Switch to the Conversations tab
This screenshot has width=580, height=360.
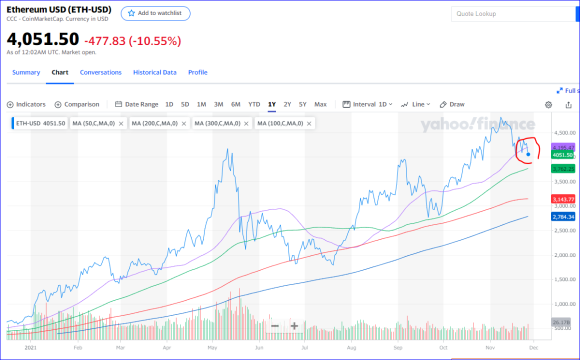[x=101, y=73]
